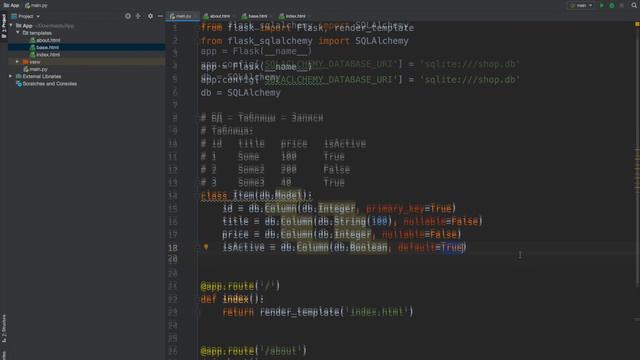This screenshot has width=640, height=360.
Task: Select main.py in the project tree
Action: (x=36, y=69)
